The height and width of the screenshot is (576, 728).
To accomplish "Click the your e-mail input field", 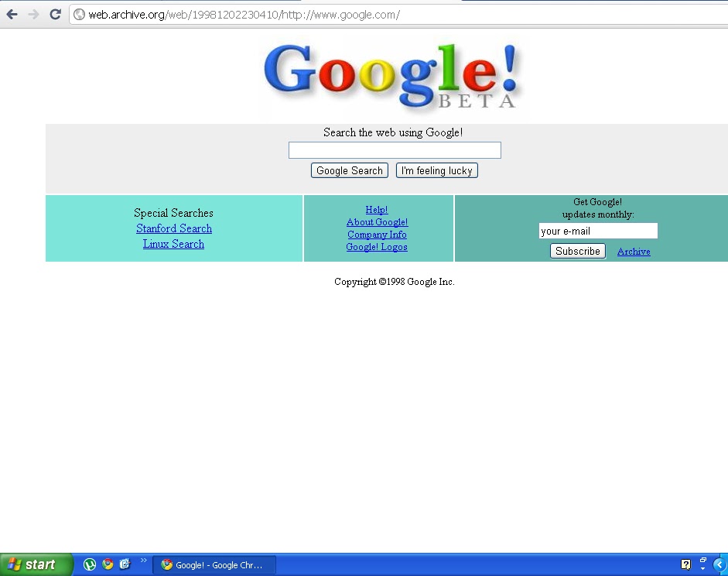I will pos(598,231).
